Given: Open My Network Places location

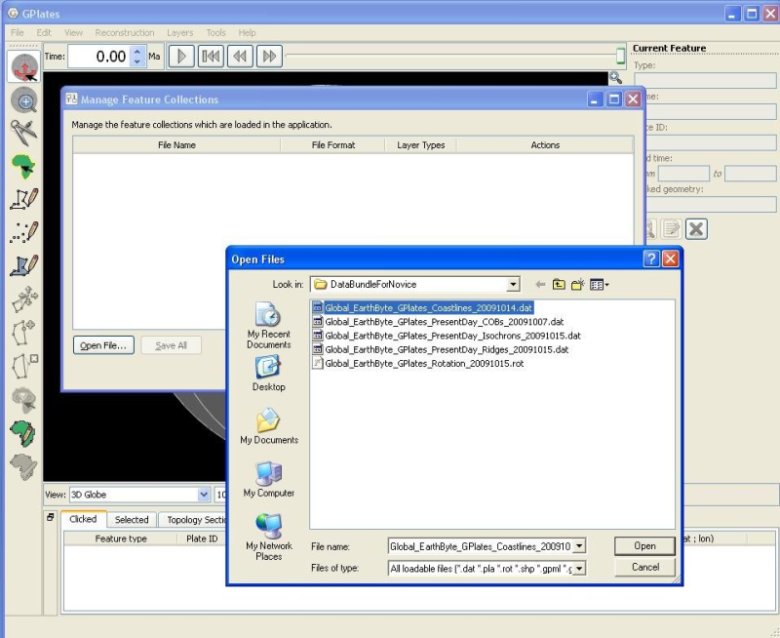Looking at the screenshot, I should click(x=269, y=538).
